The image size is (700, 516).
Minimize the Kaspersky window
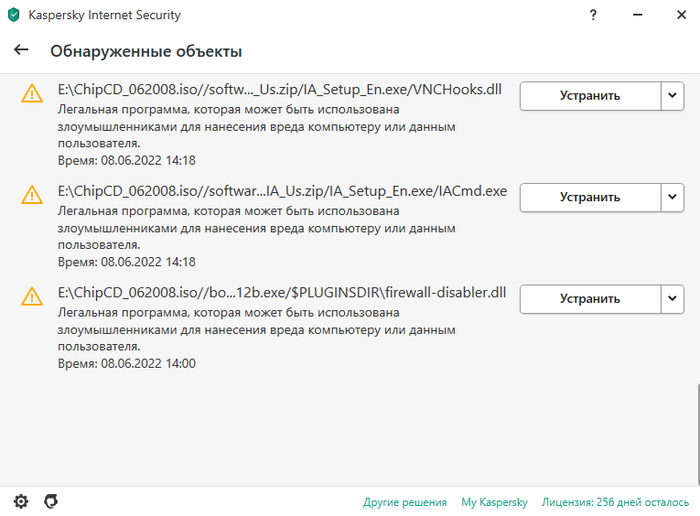coord(636,16)
